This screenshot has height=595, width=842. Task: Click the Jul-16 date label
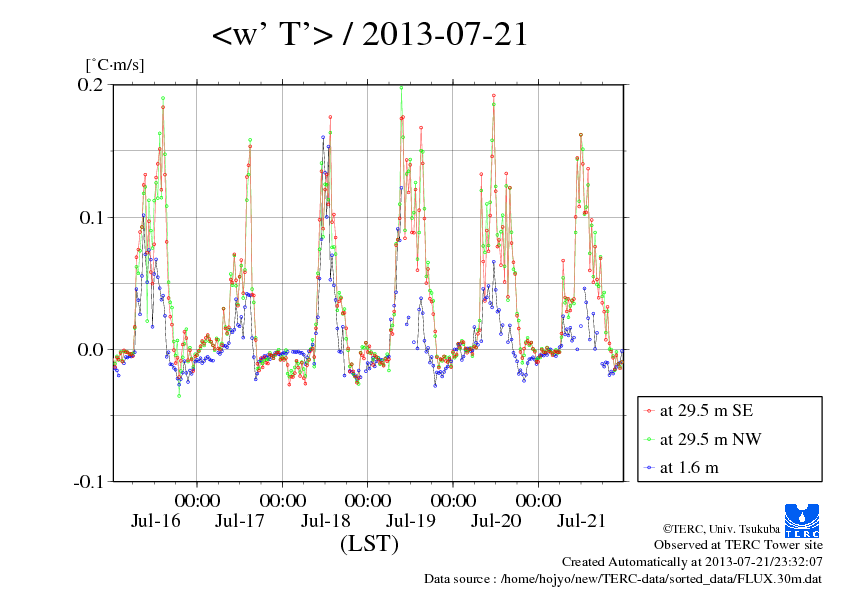click(156, 520)
